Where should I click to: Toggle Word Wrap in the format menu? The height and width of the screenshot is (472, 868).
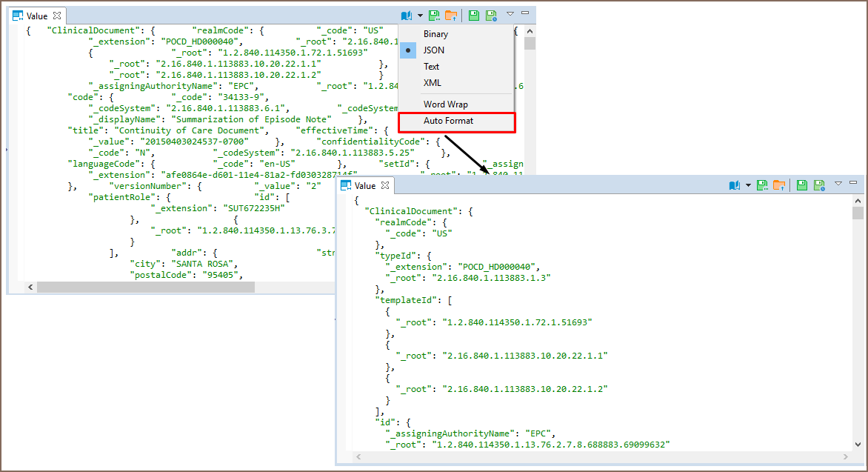(x=445, y=104)
